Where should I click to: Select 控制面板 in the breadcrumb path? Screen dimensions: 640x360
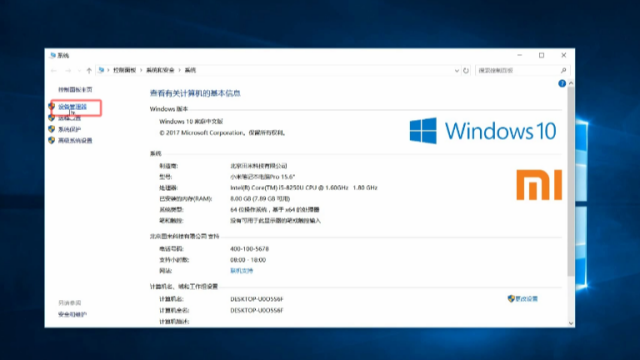pyautogui.click(x=124, y=70)
